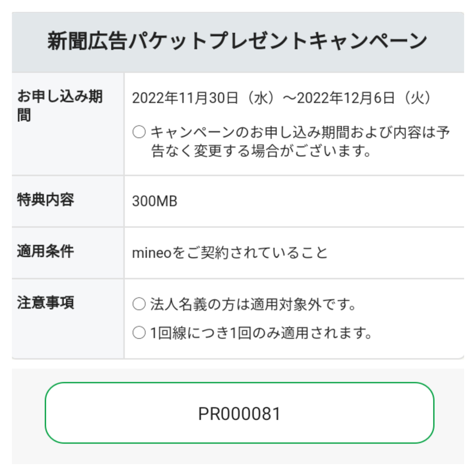
Task: Click the circle bullet beside キャンペーンのお申し込み期間 note
Action: pyautogui.click(x=139, y=132)
